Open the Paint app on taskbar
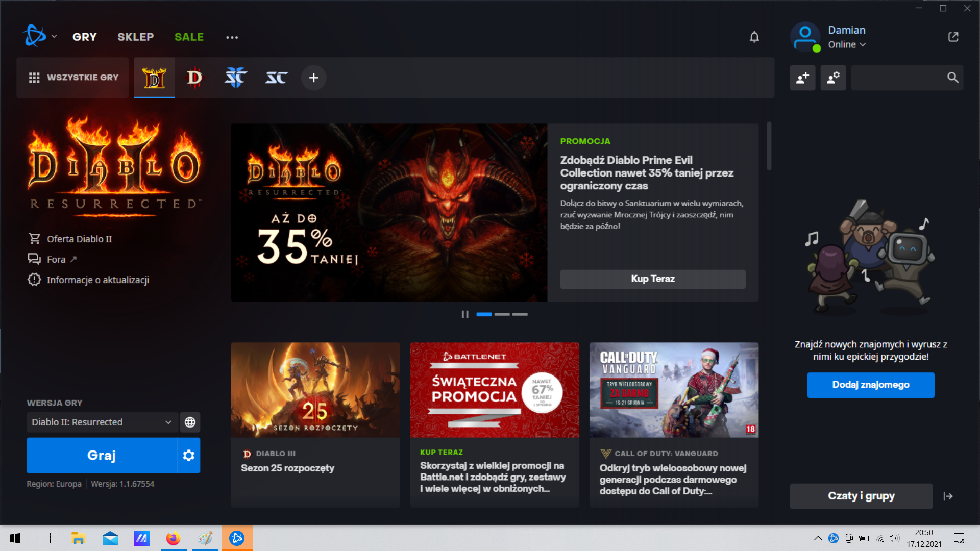 tap(205, 538)
